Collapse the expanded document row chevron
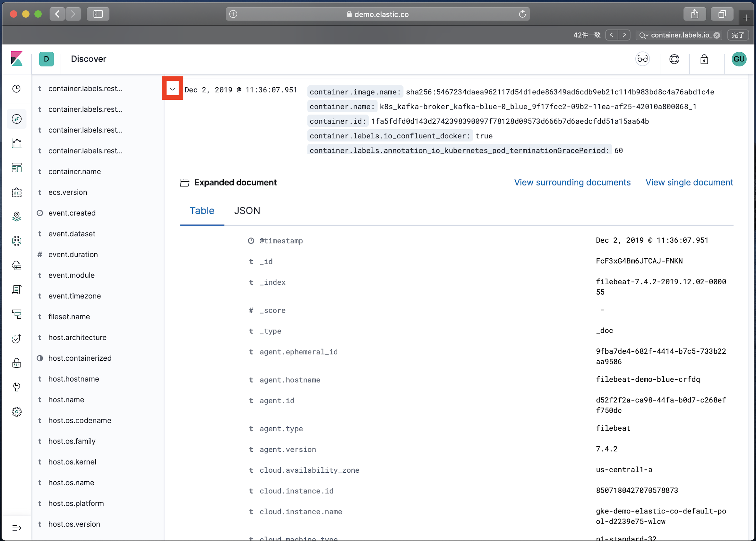 [x=173, y=89]
